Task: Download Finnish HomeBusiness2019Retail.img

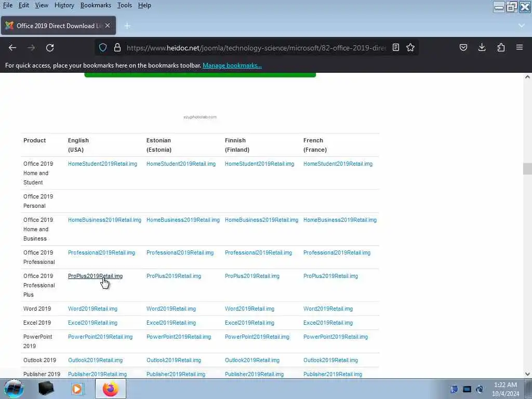Action: click(262, 220)
